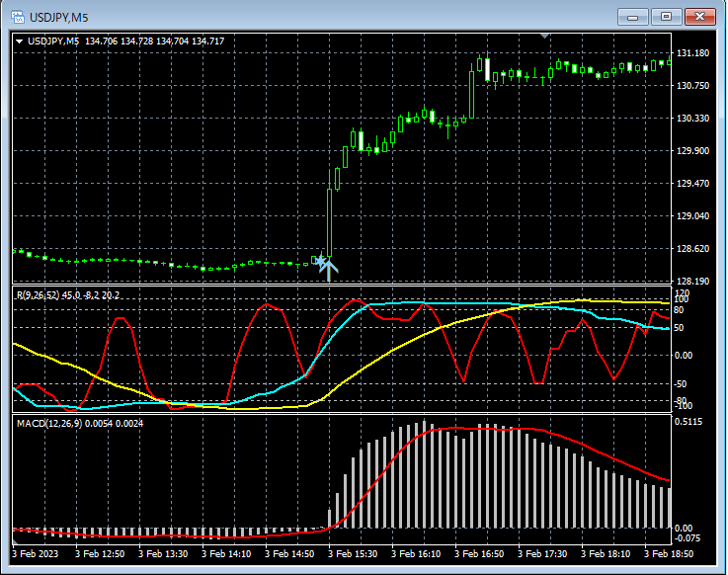Click the blue buy arrow marker
This screenshot has height=575, width=728.
329,271
